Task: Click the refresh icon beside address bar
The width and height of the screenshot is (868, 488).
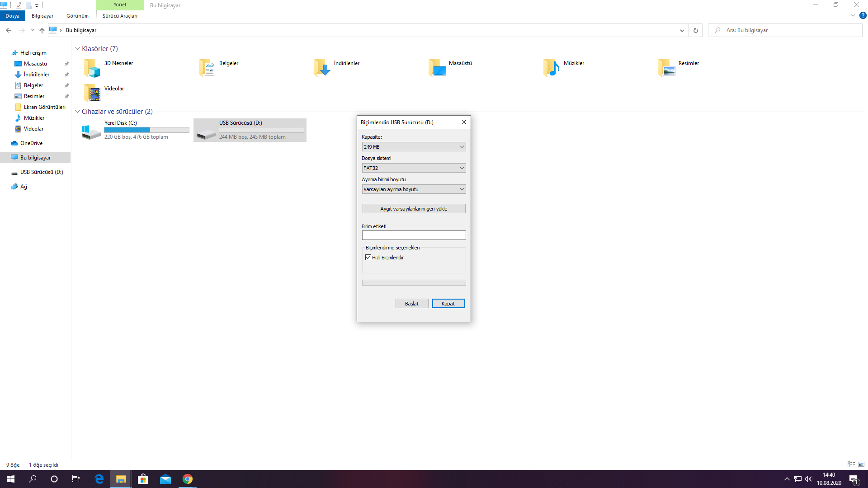Action: pos(695,30)
